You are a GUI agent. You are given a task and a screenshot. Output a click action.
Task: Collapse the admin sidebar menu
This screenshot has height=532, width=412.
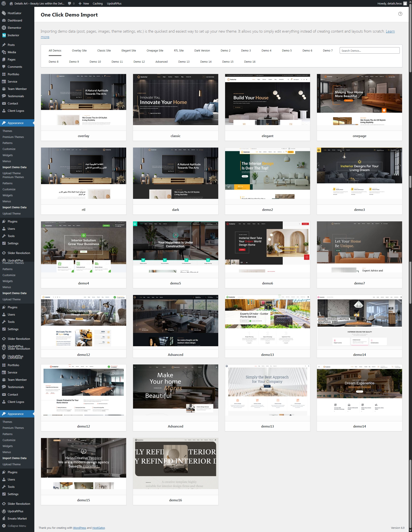coord(17,526)
